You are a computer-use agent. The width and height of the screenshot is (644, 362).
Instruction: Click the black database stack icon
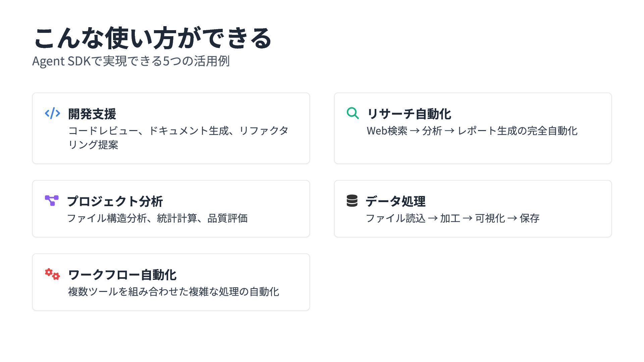(352, 201)
